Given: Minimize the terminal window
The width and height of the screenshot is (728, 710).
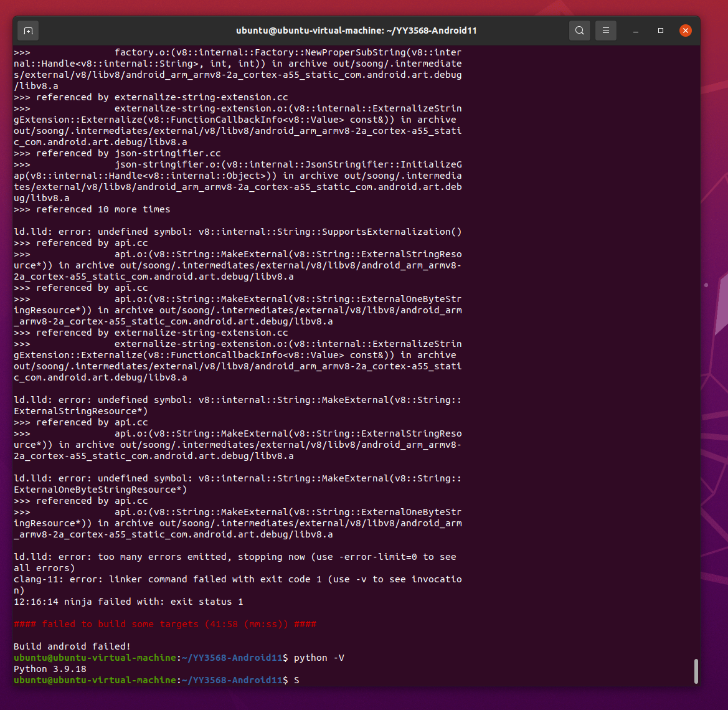Looking at the screenshot, I should (x=636, y=31).
